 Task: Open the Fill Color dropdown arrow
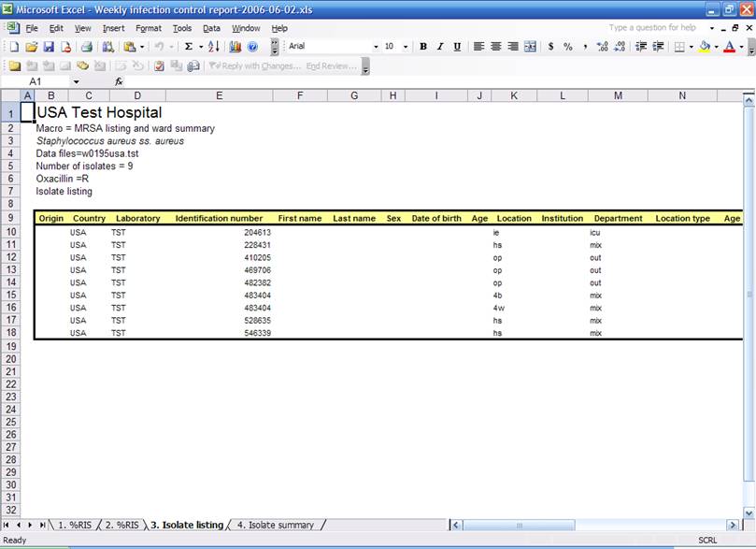click(x=716, y=47)
